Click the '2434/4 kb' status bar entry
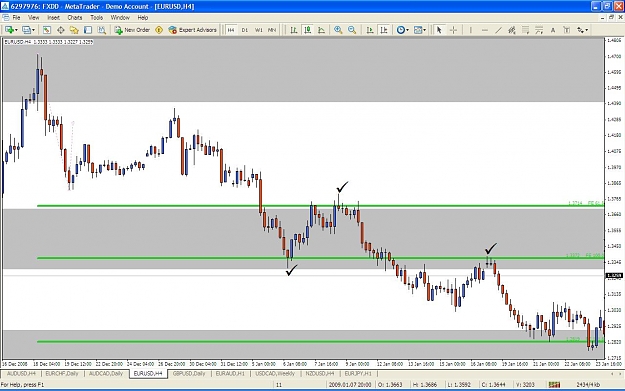The height and width of the screenshot is (391, 625). 588,385
